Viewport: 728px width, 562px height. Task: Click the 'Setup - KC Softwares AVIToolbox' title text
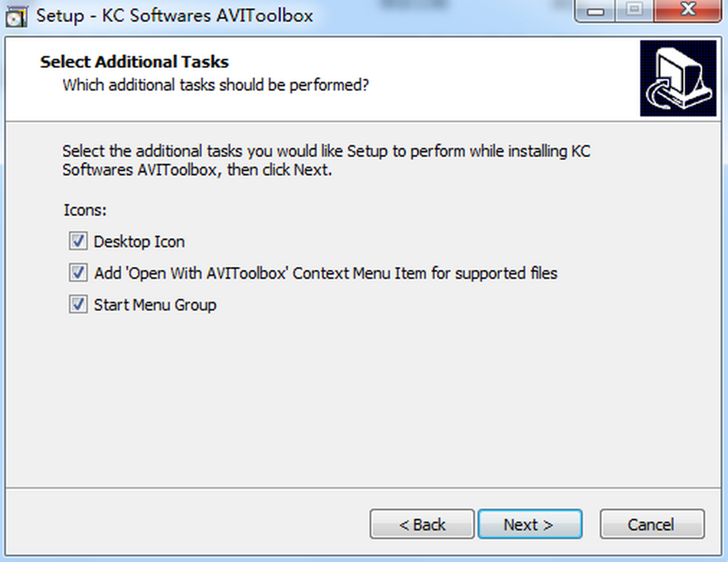175,15
